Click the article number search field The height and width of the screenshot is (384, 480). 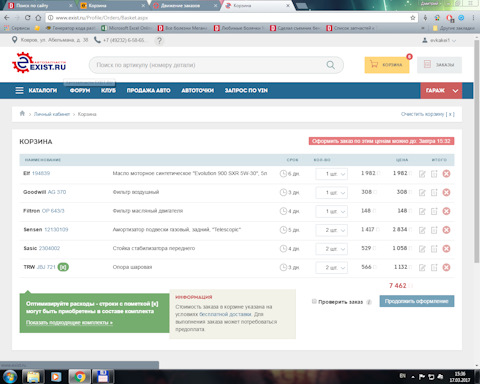click(x=208, y=65)
